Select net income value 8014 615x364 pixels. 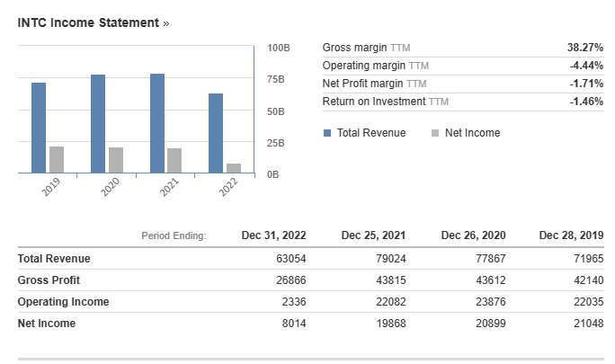click(294, 324)
